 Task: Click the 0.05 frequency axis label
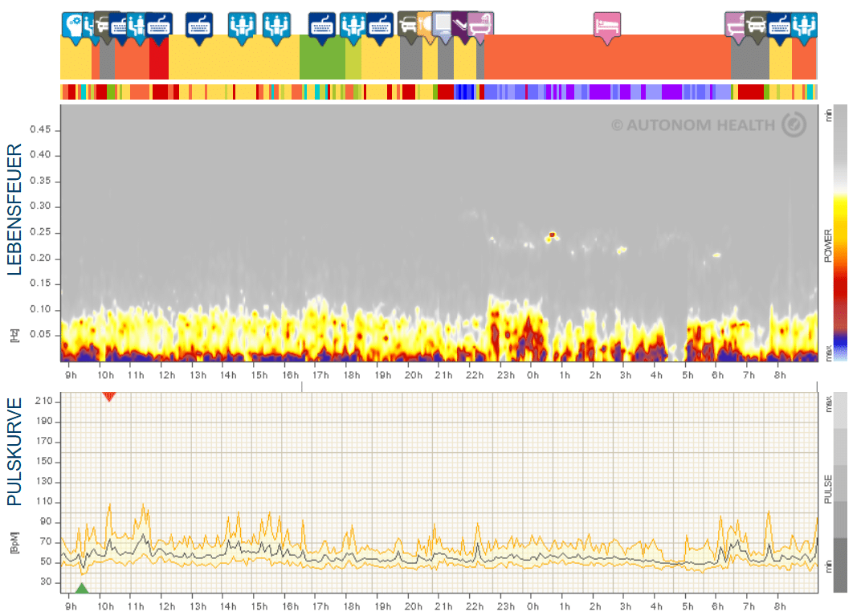[40, 334]
